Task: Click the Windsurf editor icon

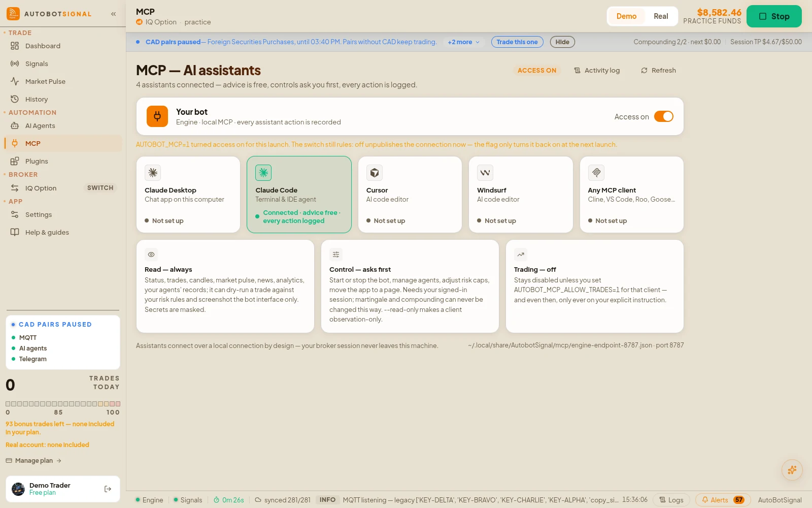Action: click(x=485, y=173)
